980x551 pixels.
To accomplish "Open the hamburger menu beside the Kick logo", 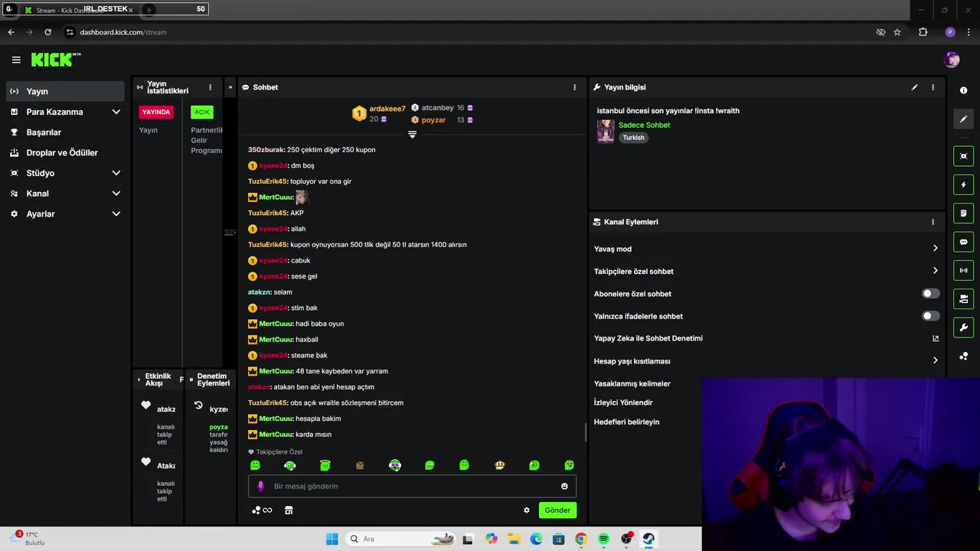I will (x=16, y=60).
